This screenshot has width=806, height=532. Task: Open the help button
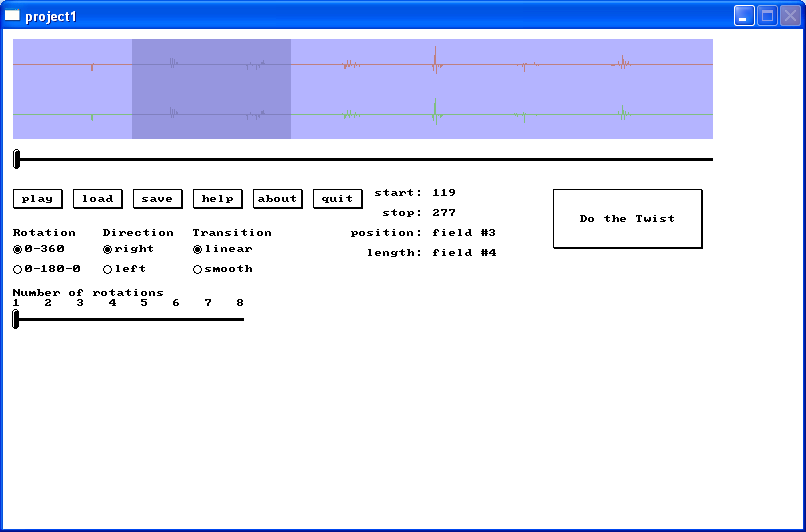point(217,199)
